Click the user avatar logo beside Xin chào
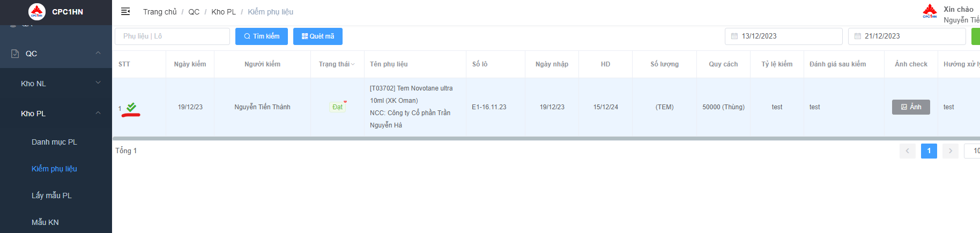 pyautogui.click(x=930, y=11)
